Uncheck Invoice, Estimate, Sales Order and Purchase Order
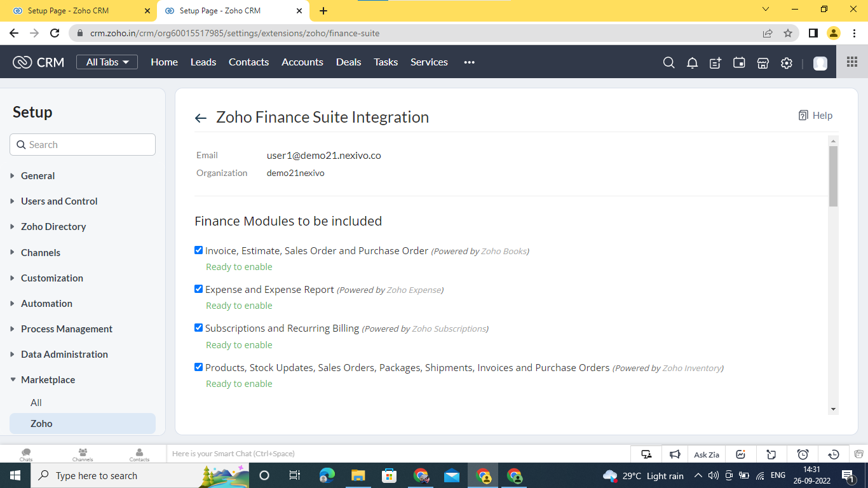The image size is (868, 488). click(198, 250)
